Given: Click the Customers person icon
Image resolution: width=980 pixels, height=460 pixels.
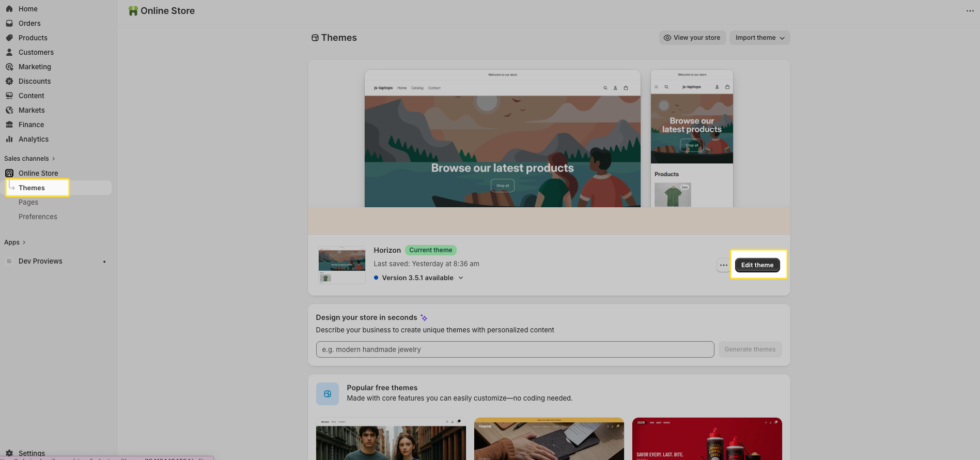Looking at the screenshot, I should (x=9, y=52).
